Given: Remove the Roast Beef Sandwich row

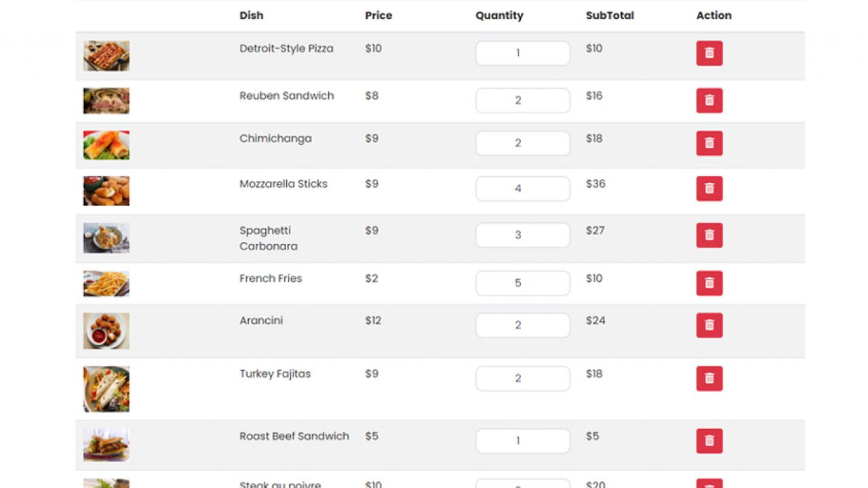Looking at the screenshot, I should click(x=709, y=441).
